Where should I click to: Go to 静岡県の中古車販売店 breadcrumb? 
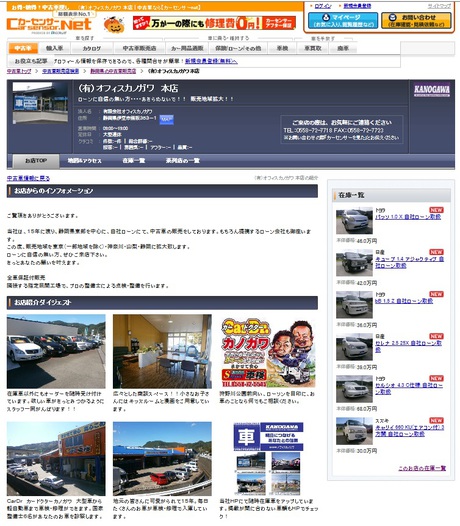tap(113, 71)
